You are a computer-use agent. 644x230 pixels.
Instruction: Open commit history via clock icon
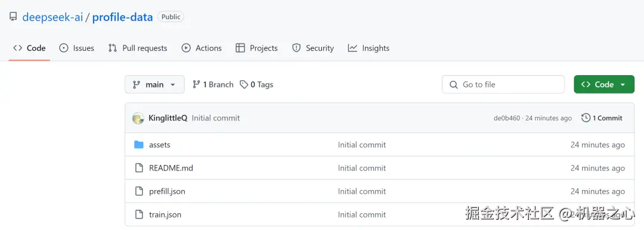[586, 119]
